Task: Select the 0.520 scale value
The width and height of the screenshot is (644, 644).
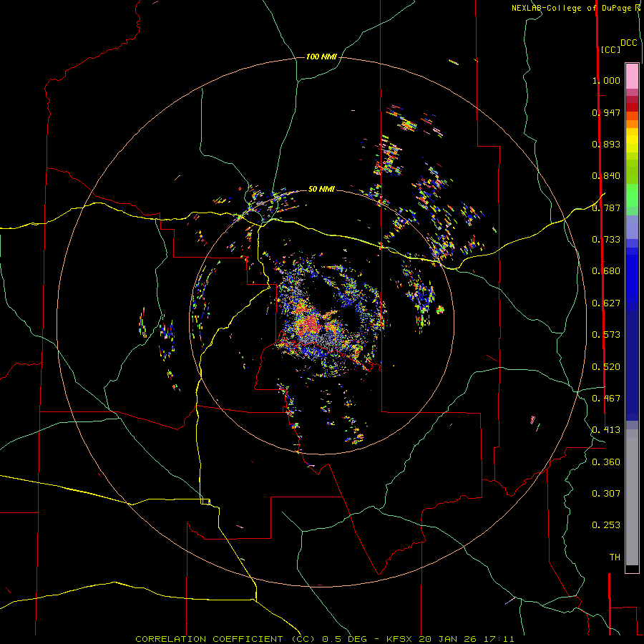Action: click(x=606, y=367)
